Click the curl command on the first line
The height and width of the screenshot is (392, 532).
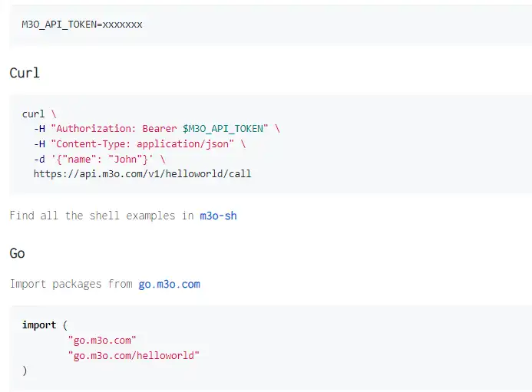[x=33, y=114]
